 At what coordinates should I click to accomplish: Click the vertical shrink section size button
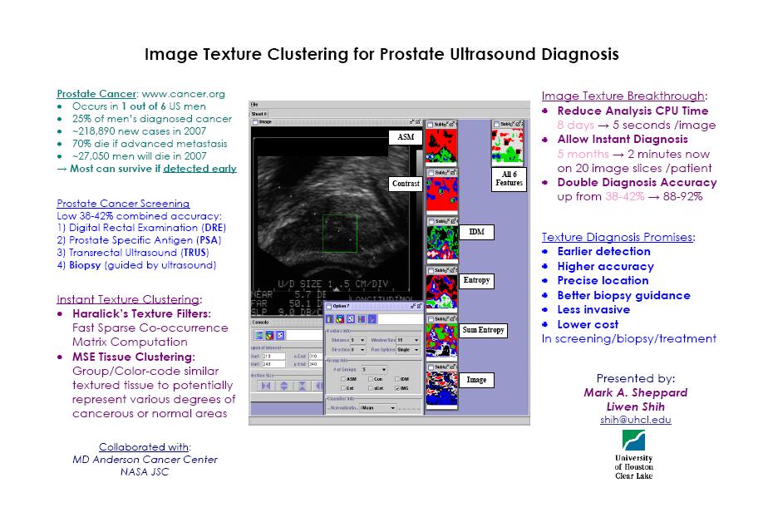[x=302, y=386]
